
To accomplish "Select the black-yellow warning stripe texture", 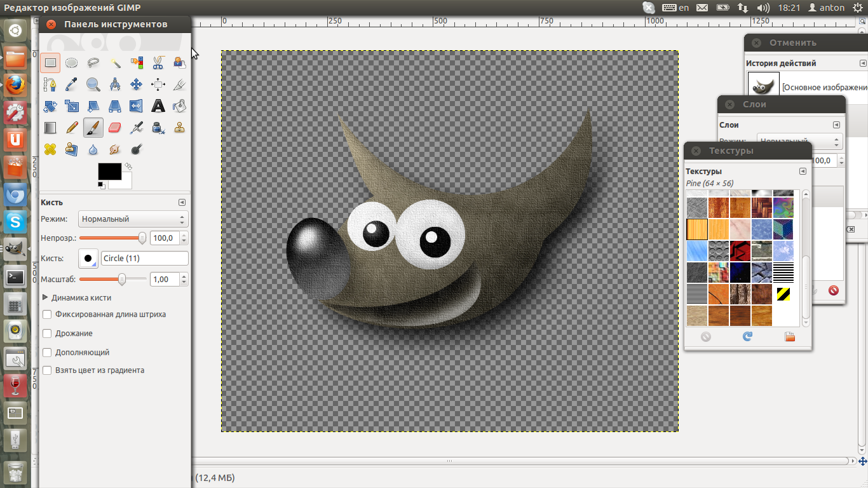I will [x=783, y=294].
